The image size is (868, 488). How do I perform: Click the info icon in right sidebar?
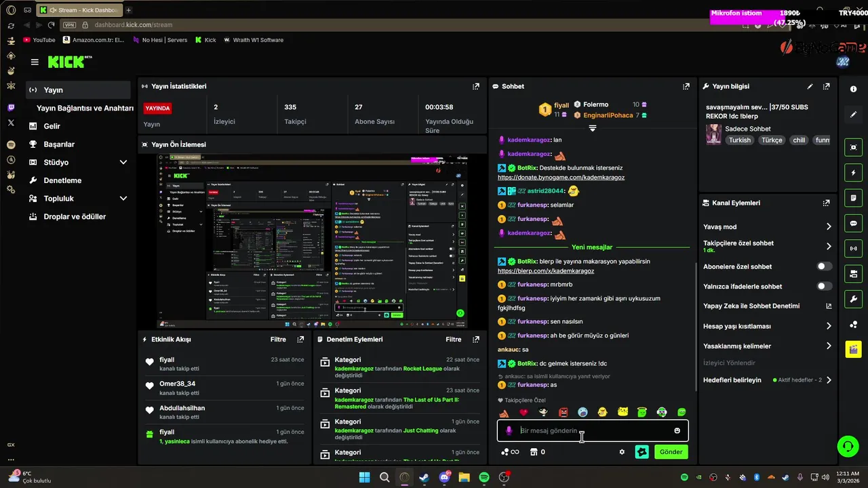[x=853, y=89]
